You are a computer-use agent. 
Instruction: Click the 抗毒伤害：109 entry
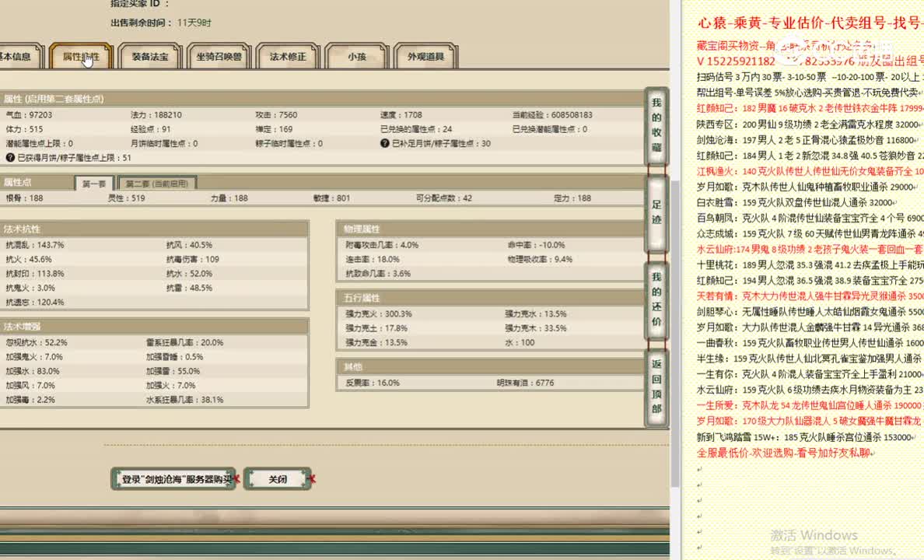click(x=193, y=259)
